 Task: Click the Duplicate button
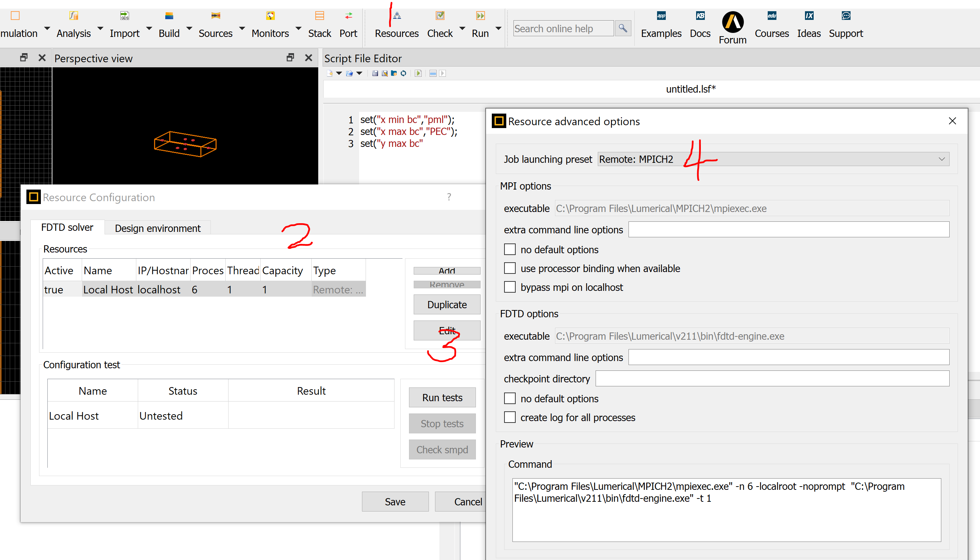pos(446,305)
